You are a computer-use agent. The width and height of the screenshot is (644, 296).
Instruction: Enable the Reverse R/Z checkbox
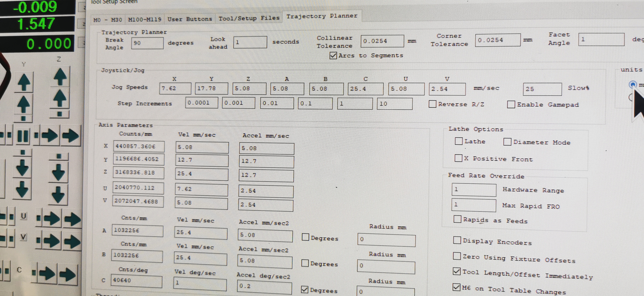[432, 104]
